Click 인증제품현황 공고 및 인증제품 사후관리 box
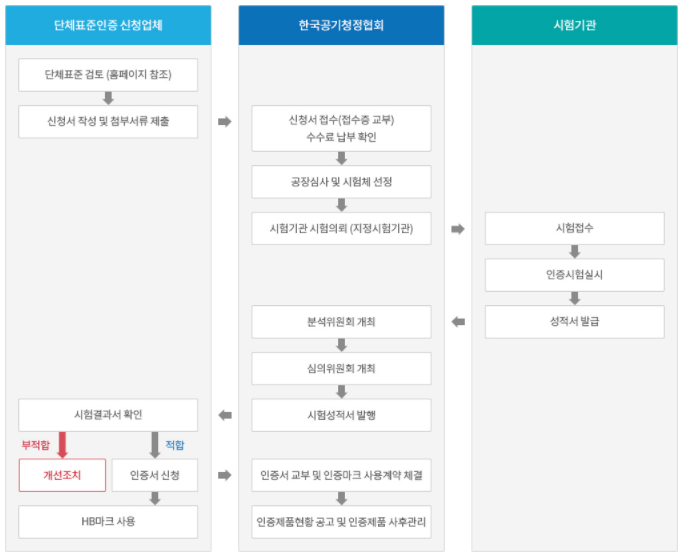The height and width of the screenshot is (559, 684). (341, 521)
